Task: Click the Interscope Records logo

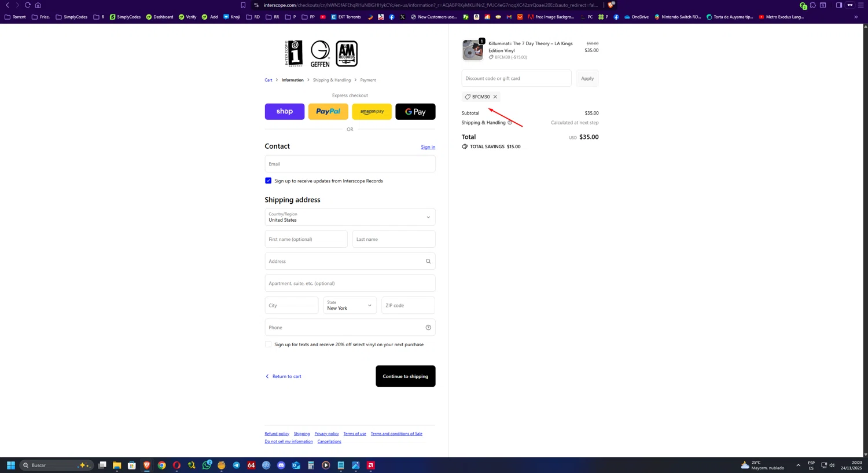Action: click(x=294, y=54)
